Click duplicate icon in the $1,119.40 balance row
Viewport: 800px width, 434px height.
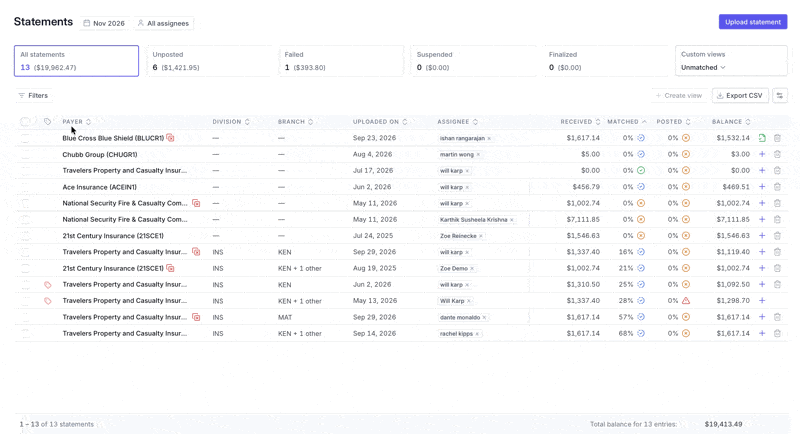coord(196,252)
